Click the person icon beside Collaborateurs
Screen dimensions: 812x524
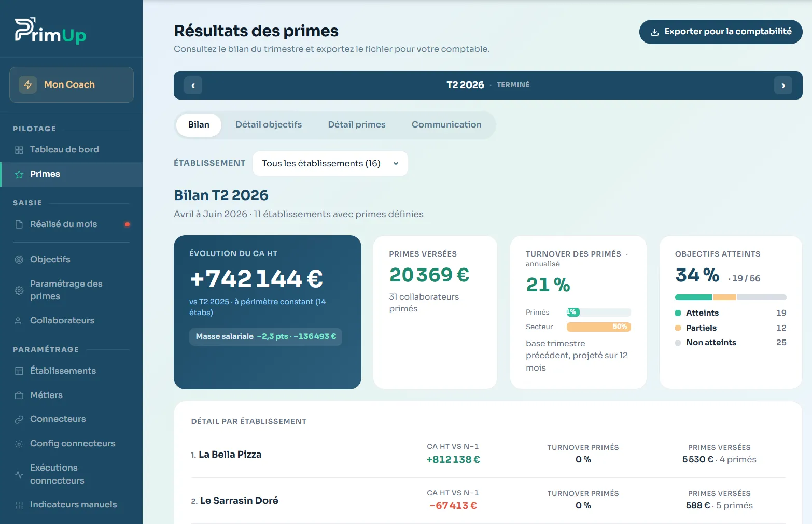[x=18, y=321]
